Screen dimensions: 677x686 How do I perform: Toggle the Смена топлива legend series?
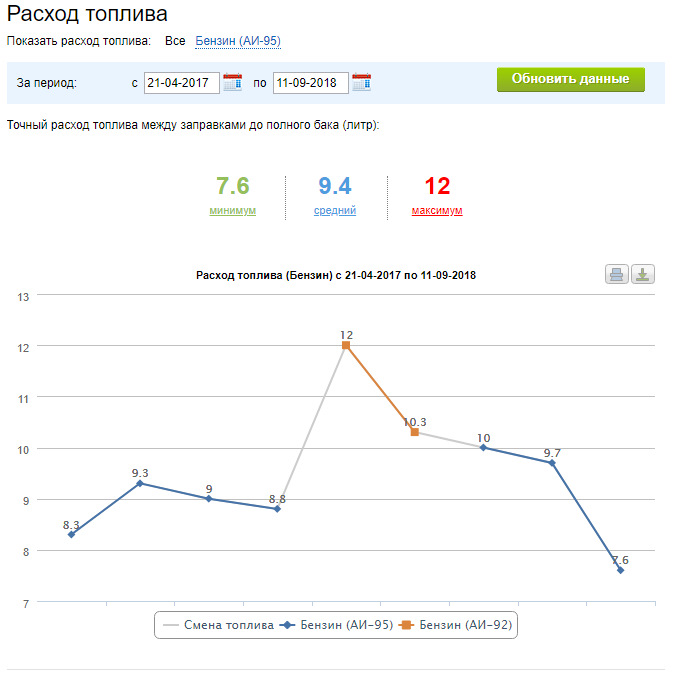pos(219,625)
